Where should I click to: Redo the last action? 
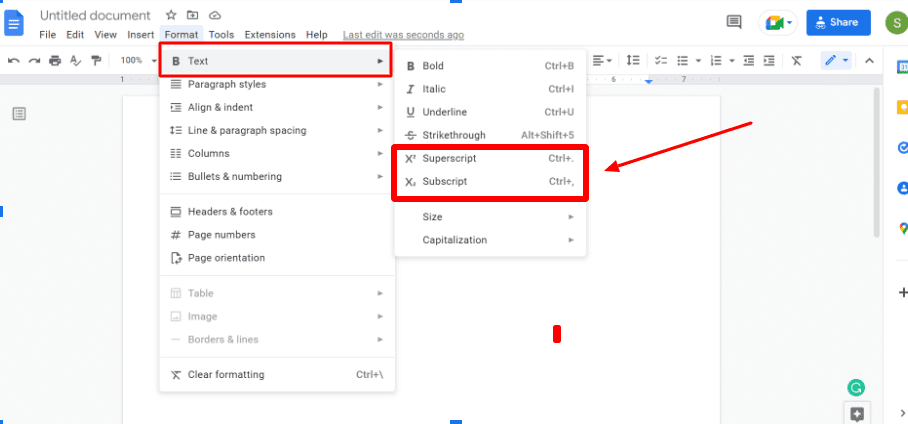coord(34,60)
